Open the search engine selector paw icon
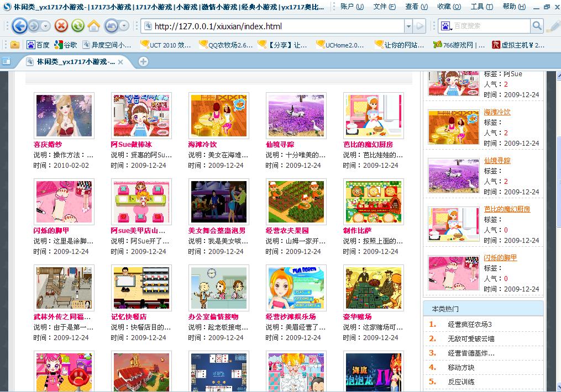The width and height of the screenshot is (561, 392). click(446, 26)
